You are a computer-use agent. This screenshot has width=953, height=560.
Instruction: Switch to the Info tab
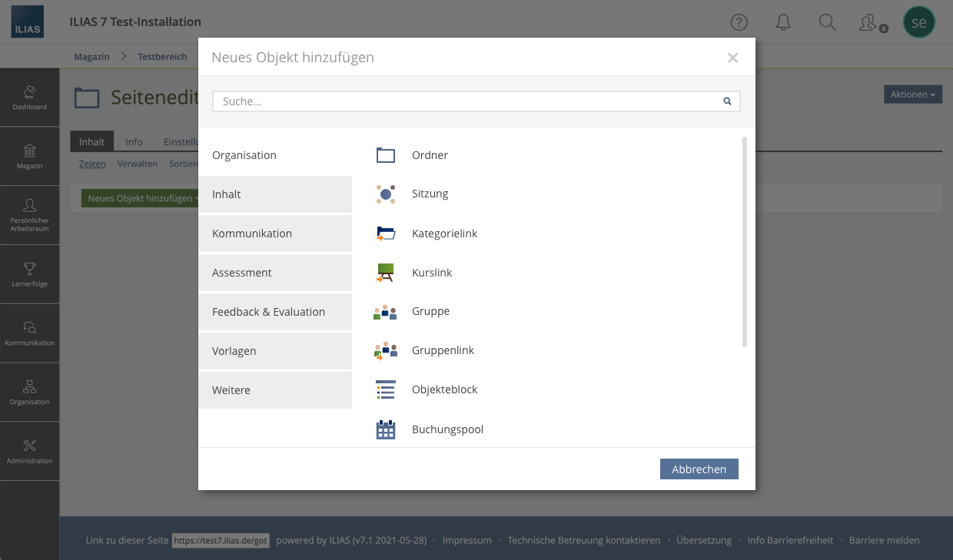134,141
